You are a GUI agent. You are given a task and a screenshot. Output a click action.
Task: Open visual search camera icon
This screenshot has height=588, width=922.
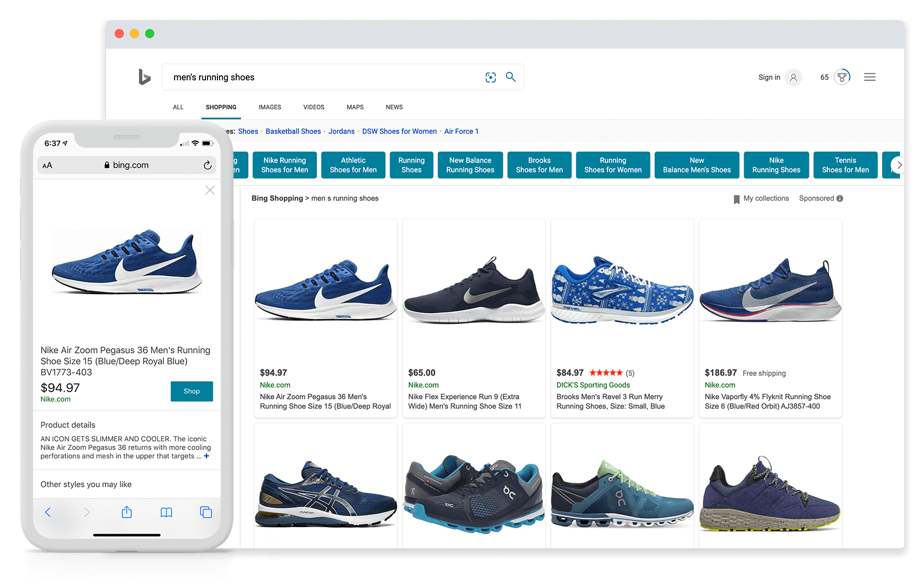tap(490, 77)
